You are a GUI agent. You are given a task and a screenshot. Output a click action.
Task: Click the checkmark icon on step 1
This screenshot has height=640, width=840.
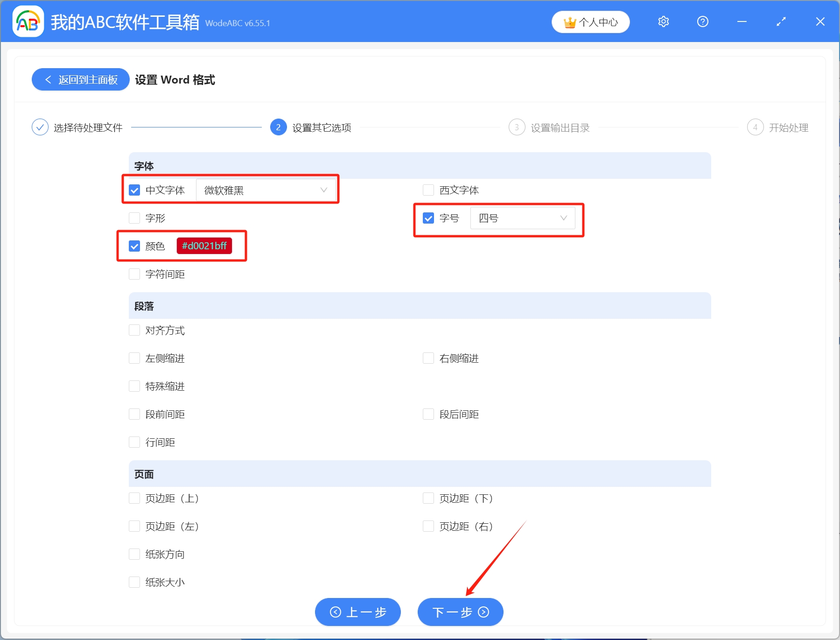coord(40,127)
